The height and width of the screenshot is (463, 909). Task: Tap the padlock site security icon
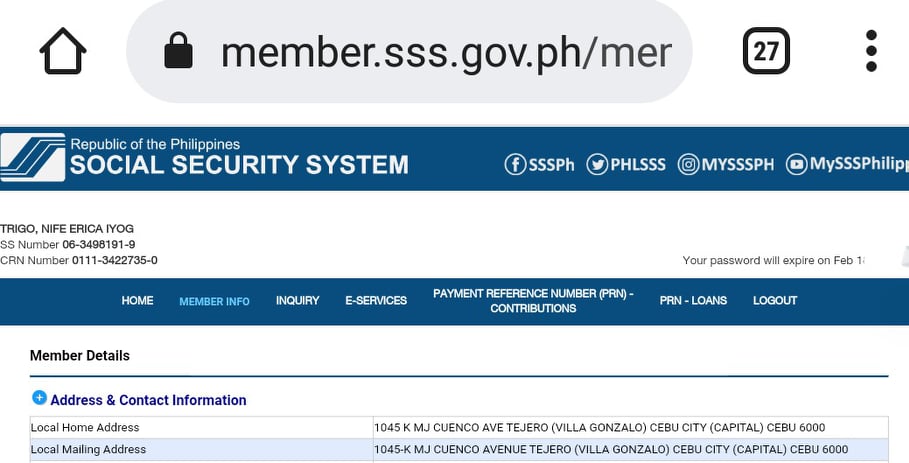tap(178, 51)
